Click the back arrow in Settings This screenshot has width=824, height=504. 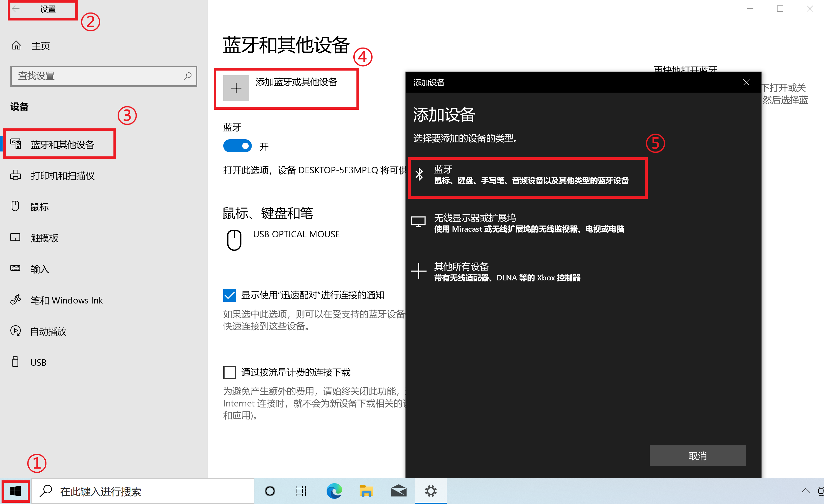(x=16, y=9)
